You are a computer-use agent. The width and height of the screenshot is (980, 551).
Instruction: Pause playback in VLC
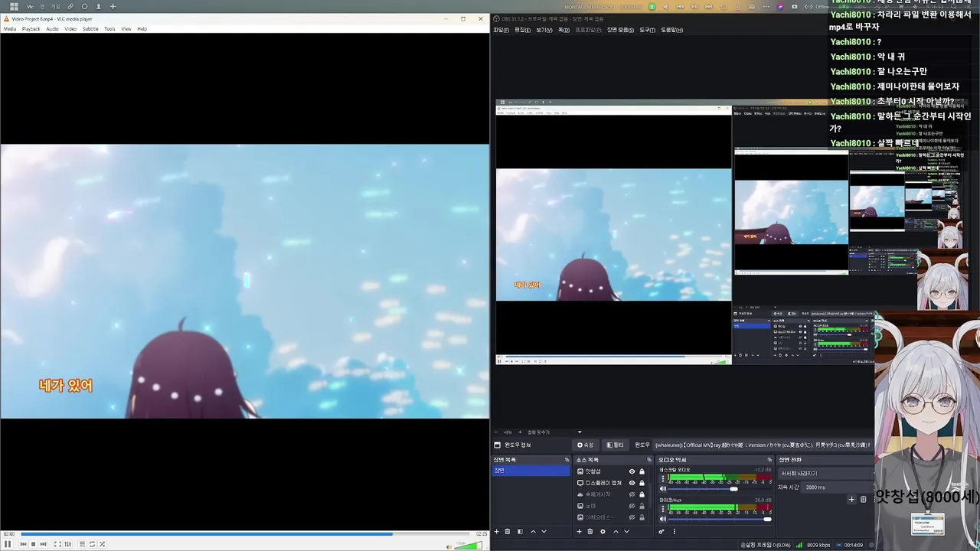click(8, 544)
